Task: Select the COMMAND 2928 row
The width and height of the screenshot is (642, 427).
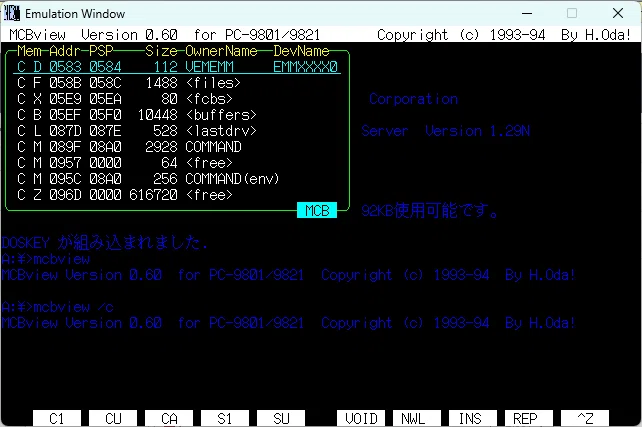Action: tap(177, 147)
